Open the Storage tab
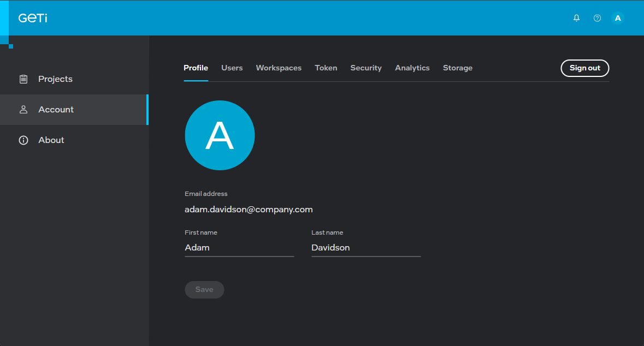Screen dimensions: 644x346 click(458, 68)
